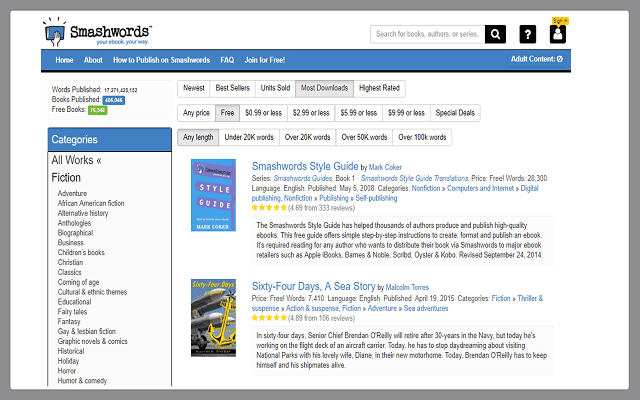Viewport: 640px width, 400px height.
Task: Click the sign-in user profile icon
Action: coord(558,35)
